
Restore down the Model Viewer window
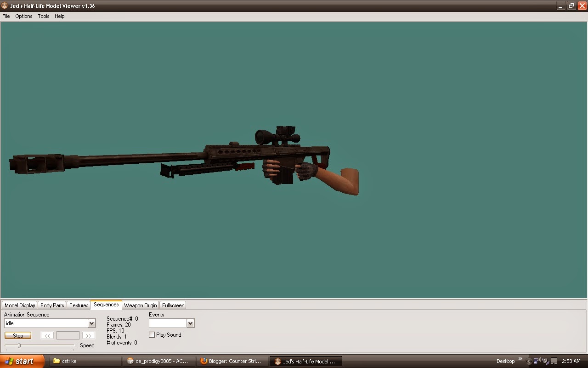571,6
